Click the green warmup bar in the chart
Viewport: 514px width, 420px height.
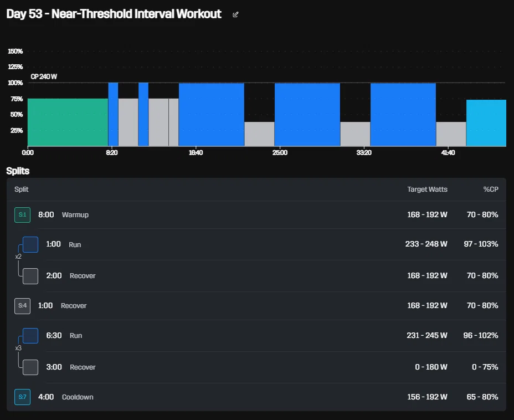[x=68, y=122]
